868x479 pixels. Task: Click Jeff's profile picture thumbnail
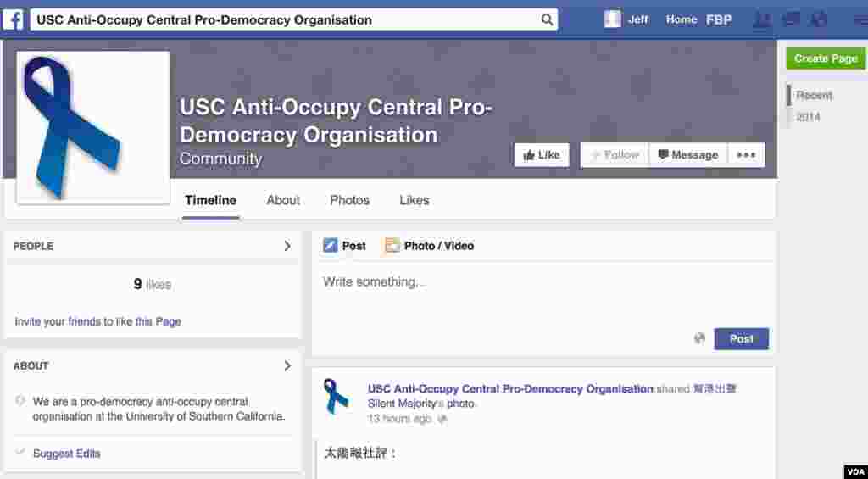click(x=612, y=19)
